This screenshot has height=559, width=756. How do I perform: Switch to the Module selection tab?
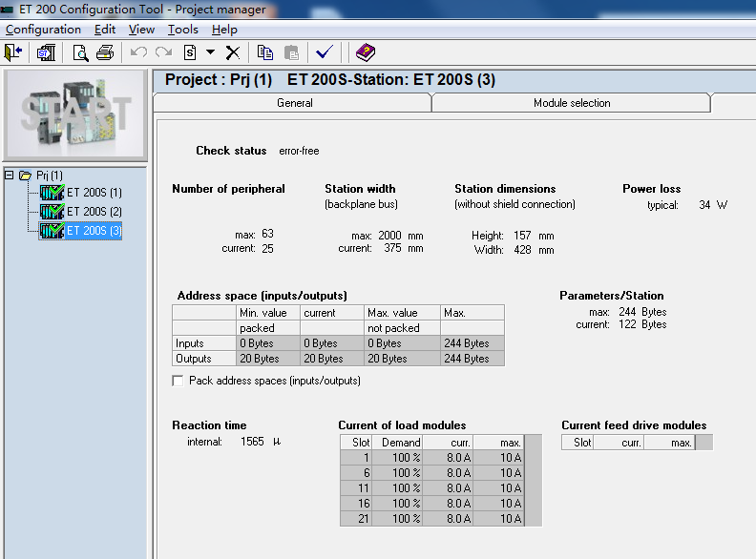(572, 103)
